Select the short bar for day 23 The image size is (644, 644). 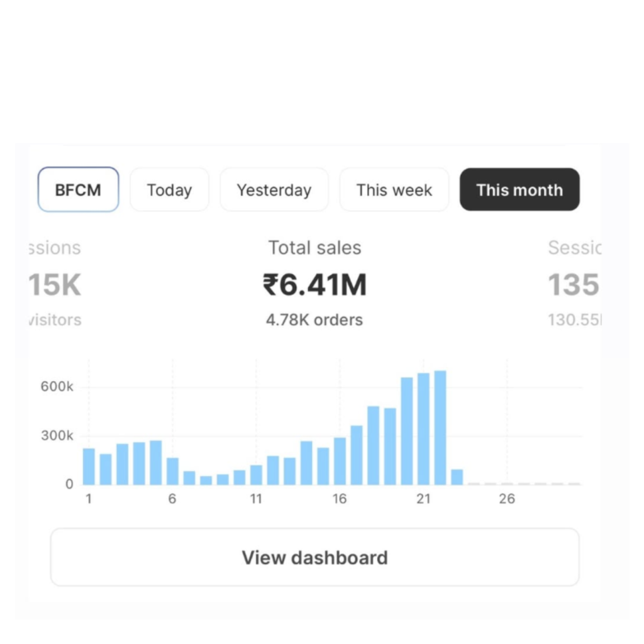pyautogui.click(x=457, y=477)
